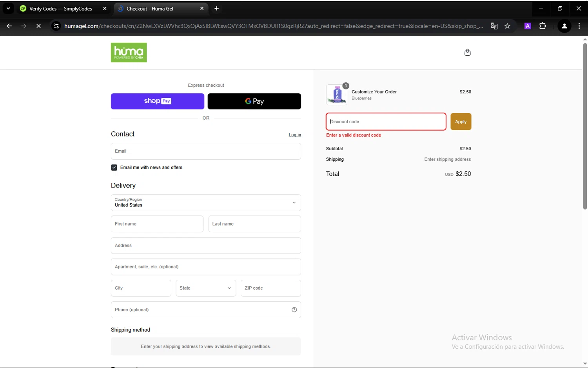Viewport: 588px width, 368px height.
Task: Click the ZIP code field
Action: [x=271, y=288]
